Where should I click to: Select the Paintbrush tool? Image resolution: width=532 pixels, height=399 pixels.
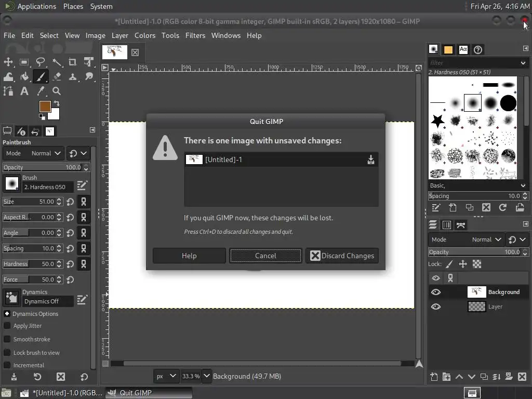[41, 77]
